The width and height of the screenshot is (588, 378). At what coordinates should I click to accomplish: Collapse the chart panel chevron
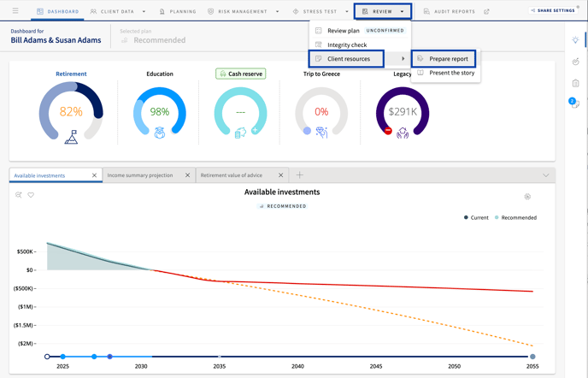pos(545,175)
